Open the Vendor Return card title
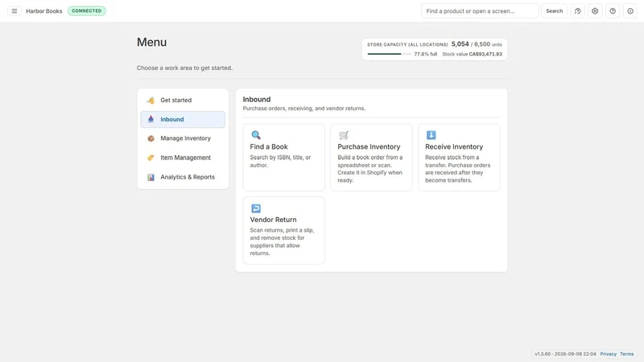 coord(273,220)
